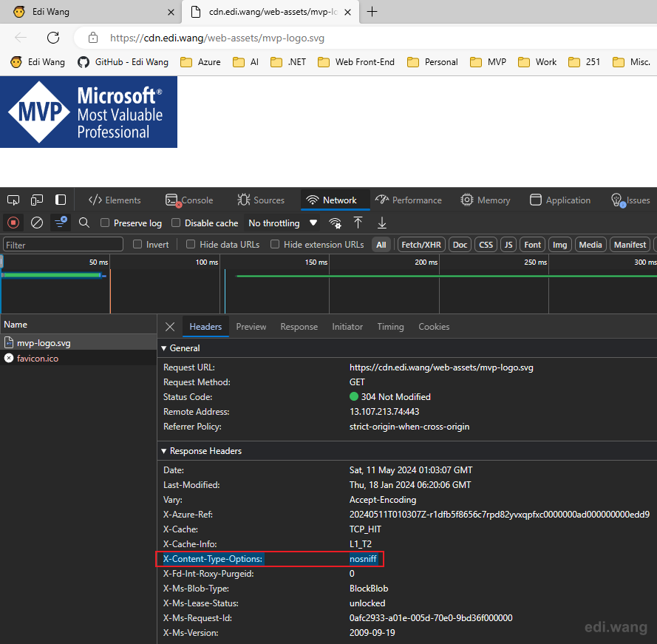Screen dimensions: 657x644
Task: Check Hide extension URLs
Action: (275, 244)
